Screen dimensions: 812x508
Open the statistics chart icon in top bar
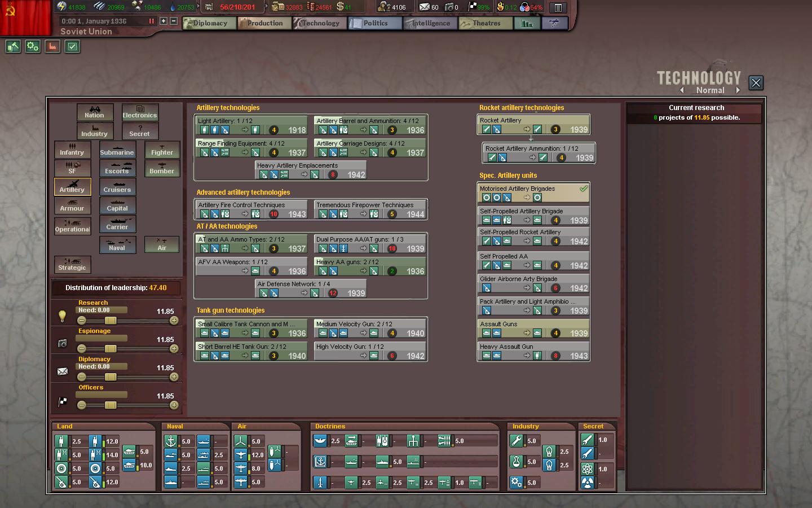(527, 23)
